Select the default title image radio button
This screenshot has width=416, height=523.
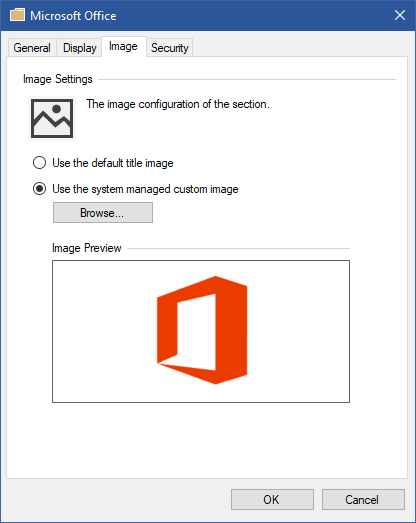pyautogui.click(x=39, y=163)
